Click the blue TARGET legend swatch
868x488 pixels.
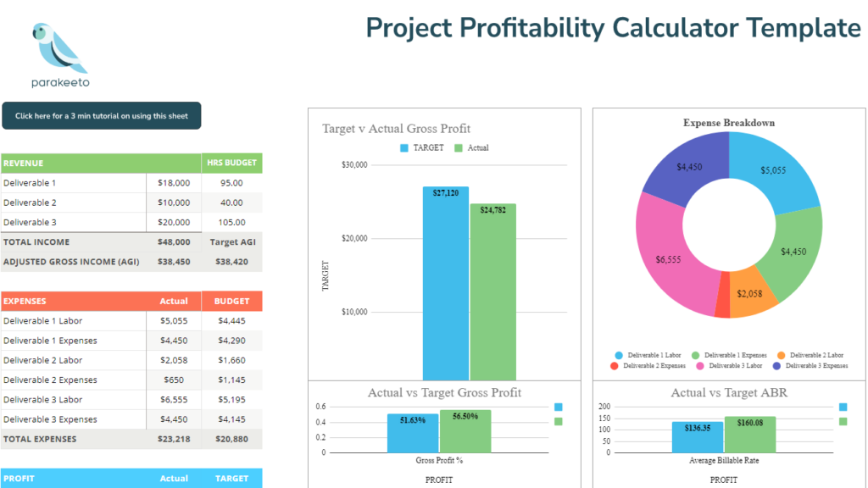point(404,147)
